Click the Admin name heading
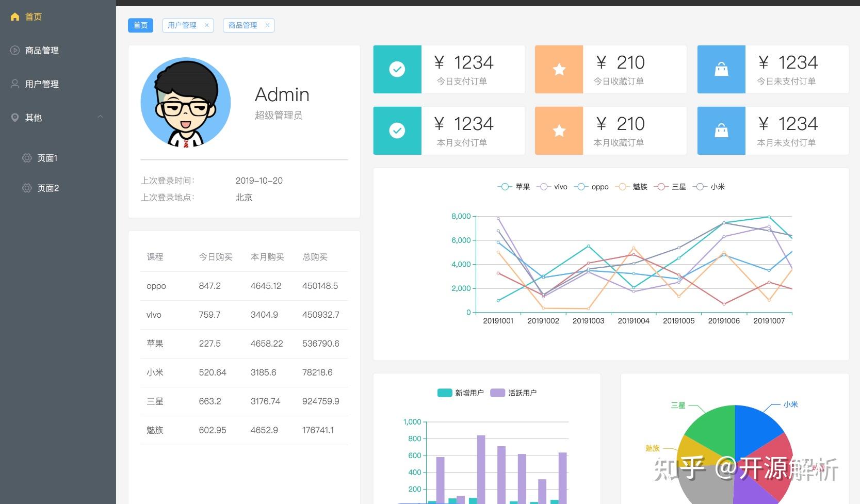This screenshot has width=860, height=504. click(282, 95)
